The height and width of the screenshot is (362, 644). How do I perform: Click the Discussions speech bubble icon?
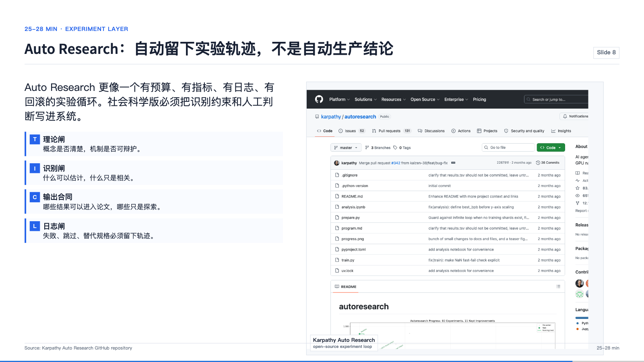coord(420,131)
